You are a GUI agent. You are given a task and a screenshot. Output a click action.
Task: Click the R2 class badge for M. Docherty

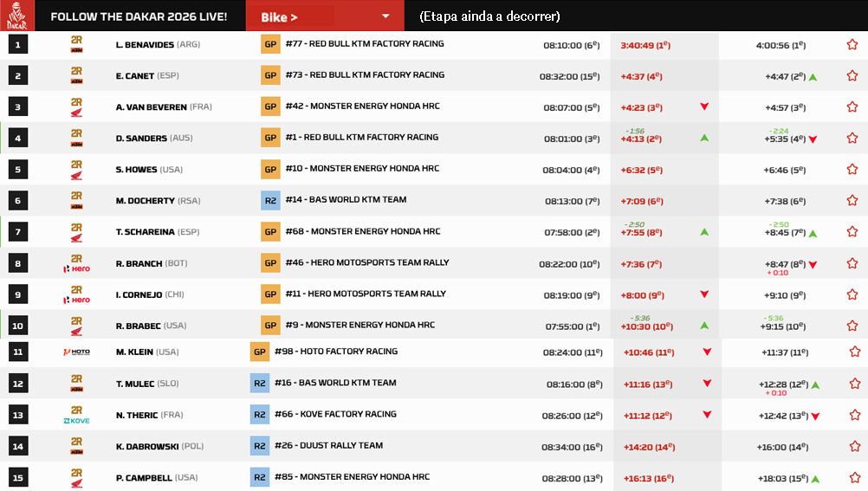point(270,200)
